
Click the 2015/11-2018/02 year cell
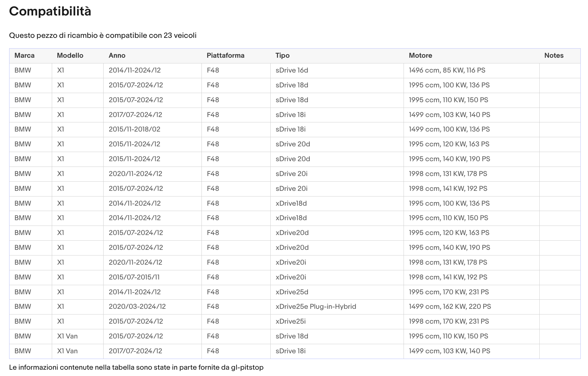coord(153,129)
